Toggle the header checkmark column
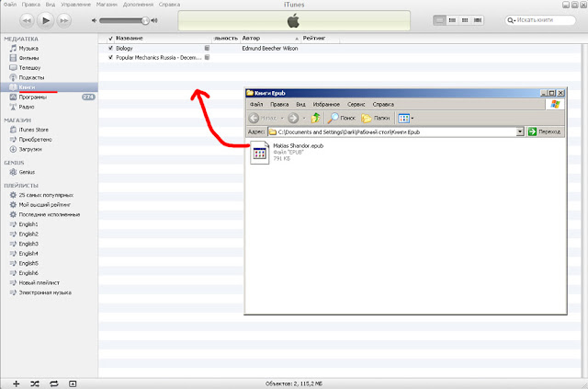 (x=110, y=39)
